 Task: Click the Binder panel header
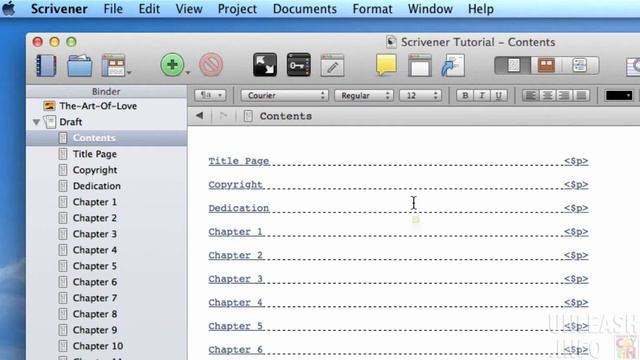pos(106,91)
